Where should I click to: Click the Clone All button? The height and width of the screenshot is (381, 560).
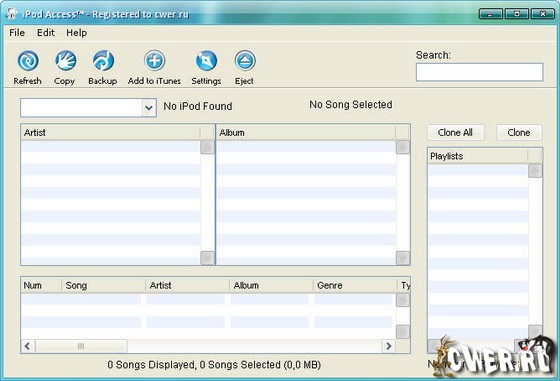[x=455, y=132]
